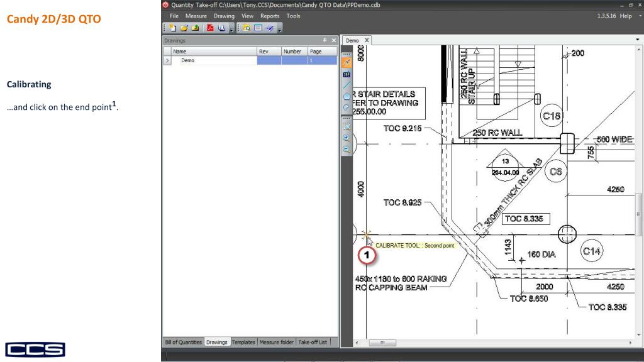Switch to the Take-off List tab
644x362 pixels.
tap(313, 342)
